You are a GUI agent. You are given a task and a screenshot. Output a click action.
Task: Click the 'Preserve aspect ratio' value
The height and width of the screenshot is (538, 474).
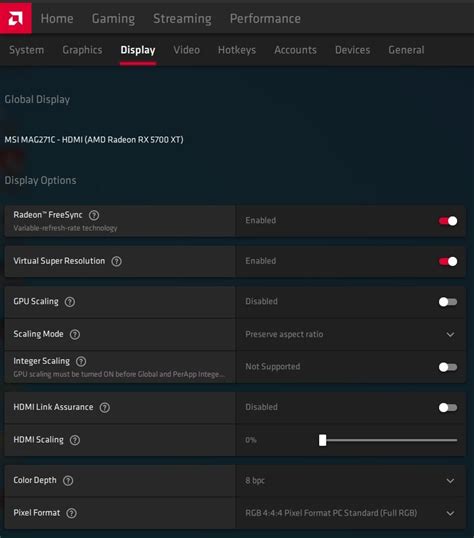tap(284, 334)
